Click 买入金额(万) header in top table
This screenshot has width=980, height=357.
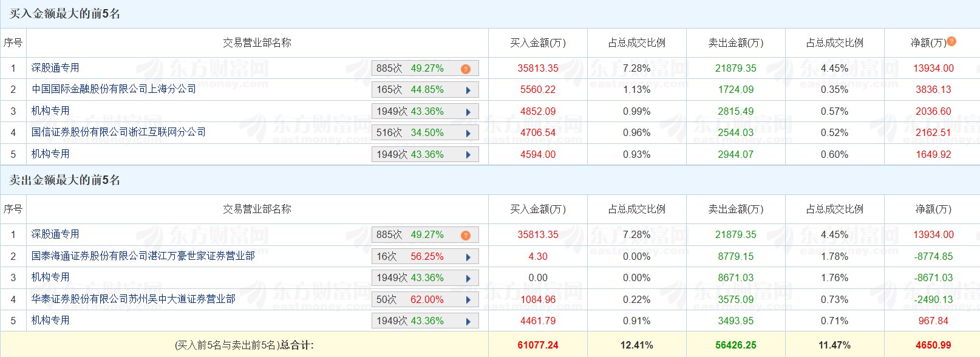coord(537,42)
